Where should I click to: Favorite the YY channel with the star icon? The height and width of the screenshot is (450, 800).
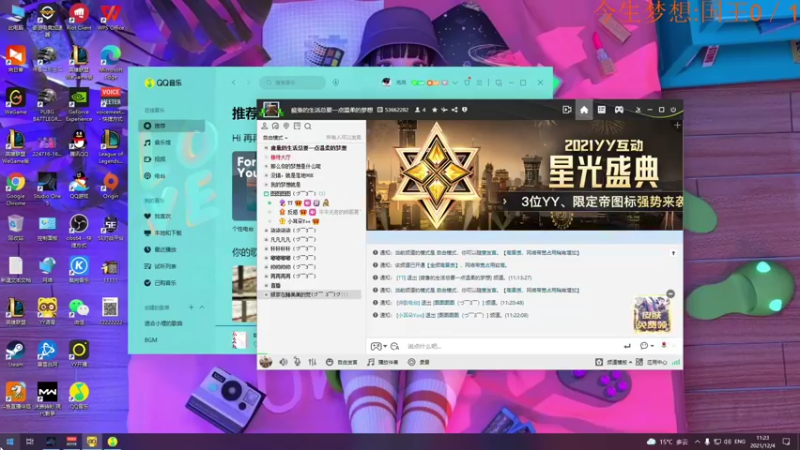click(435, 110)
